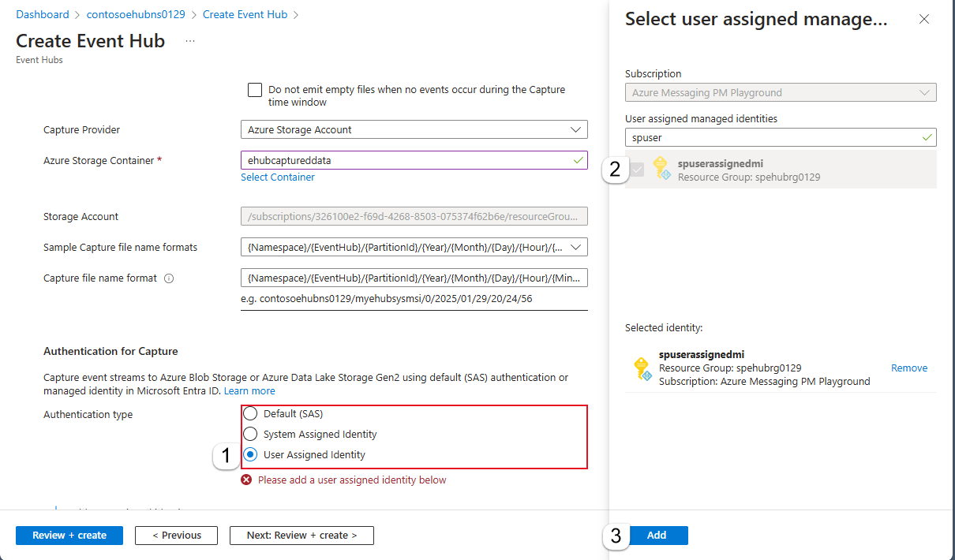Click the user assigned managed identities search box
Image resolution: width=955 pixels, height=560 pixels.
tap(781, 137)
